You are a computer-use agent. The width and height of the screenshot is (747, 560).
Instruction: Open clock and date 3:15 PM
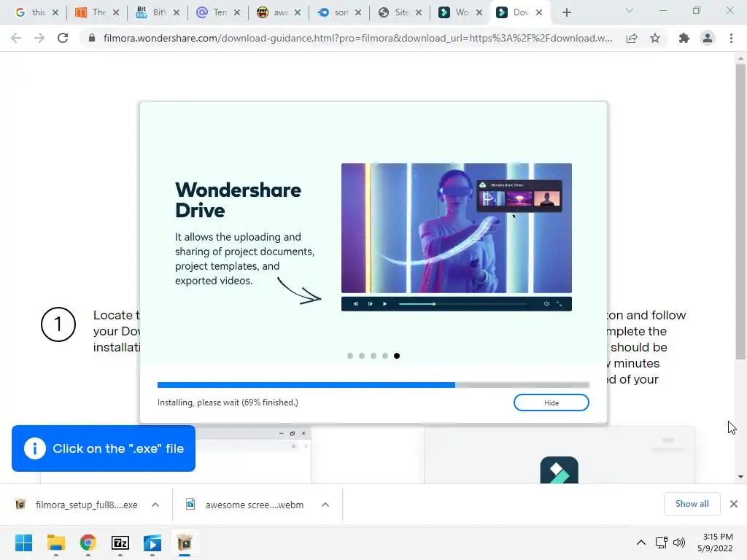click(715, 542)
